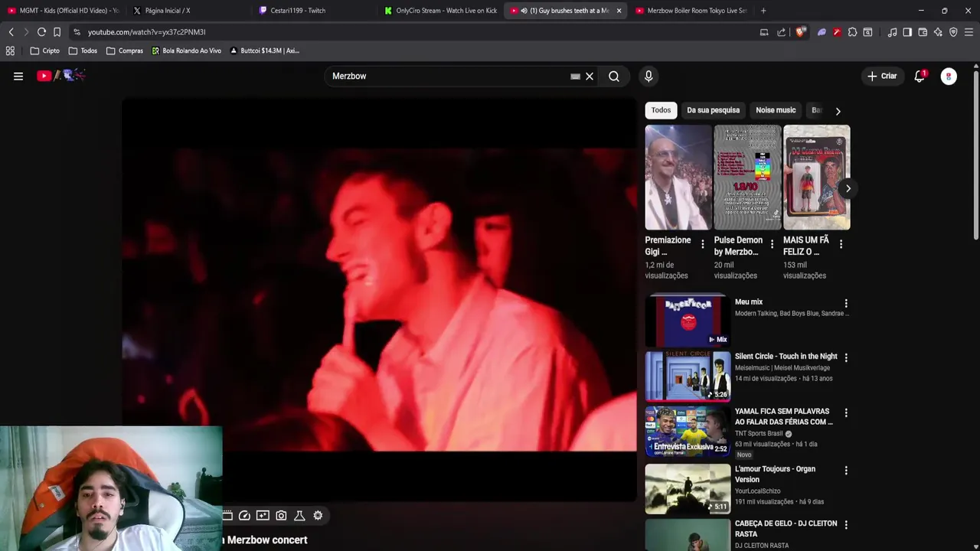
Task: Take a screenshot with the camera icon
Action: 281,516
